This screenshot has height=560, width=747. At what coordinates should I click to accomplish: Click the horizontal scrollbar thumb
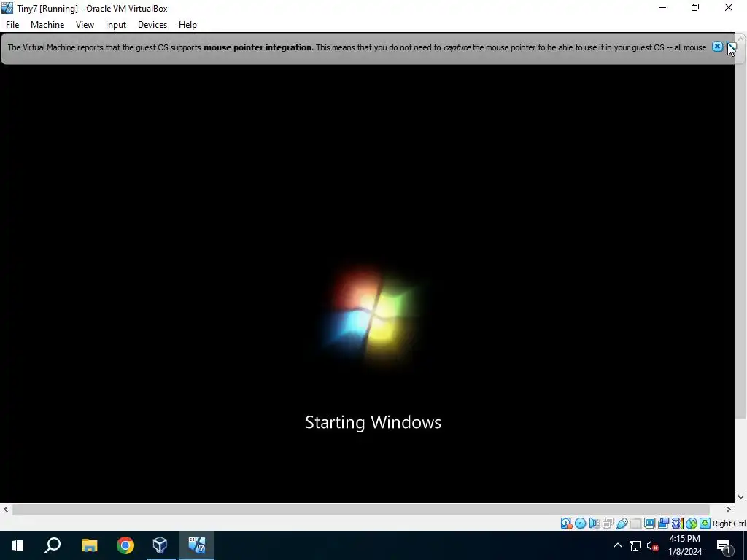pos(360,510)
